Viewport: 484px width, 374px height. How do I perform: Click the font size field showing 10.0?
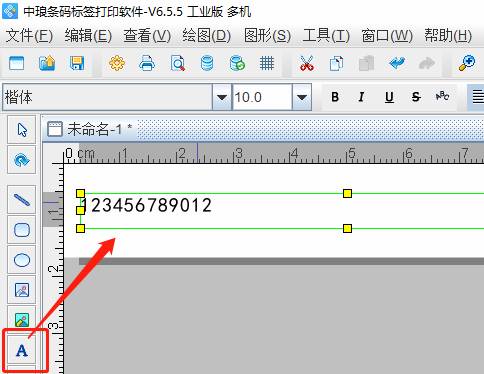[x=262, y=97]
